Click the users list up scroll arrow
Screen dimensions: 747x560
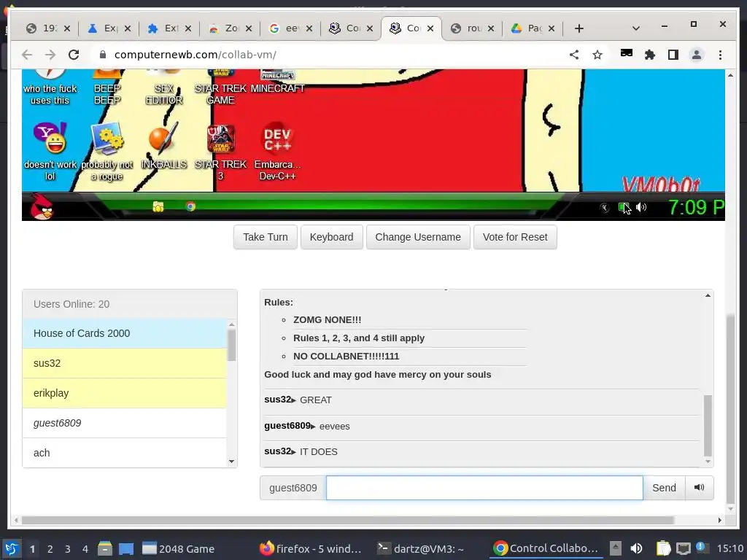[231, 324]
